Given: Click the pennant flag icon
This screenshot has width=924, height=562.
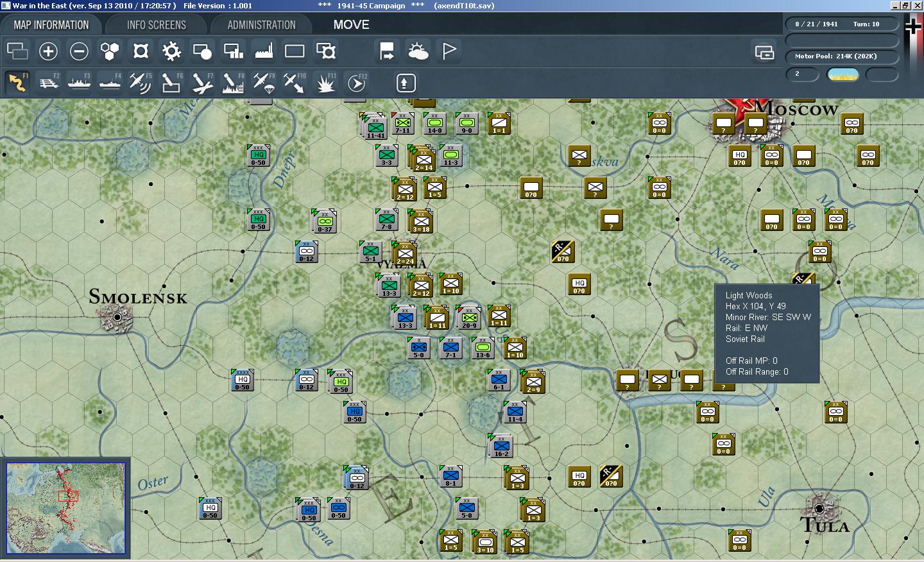Looking at the screenshot, I should click(449, 51).
